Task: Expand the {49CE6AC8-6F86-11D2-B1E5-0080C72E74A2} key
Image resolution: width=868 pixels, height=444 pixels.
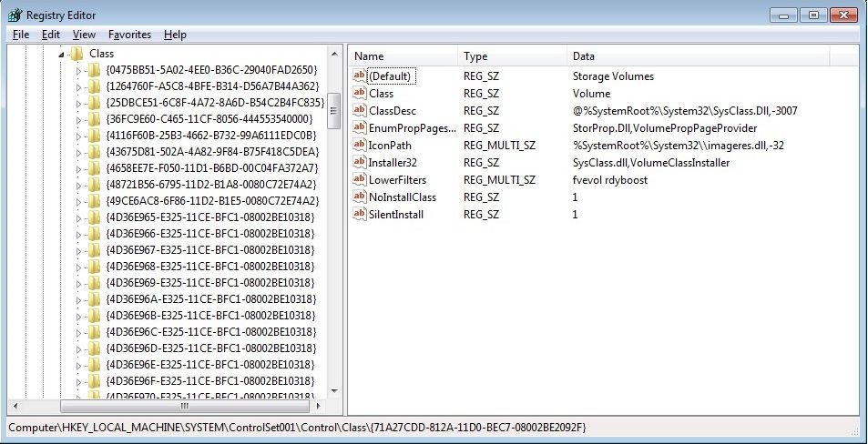Action: [78, 201]
